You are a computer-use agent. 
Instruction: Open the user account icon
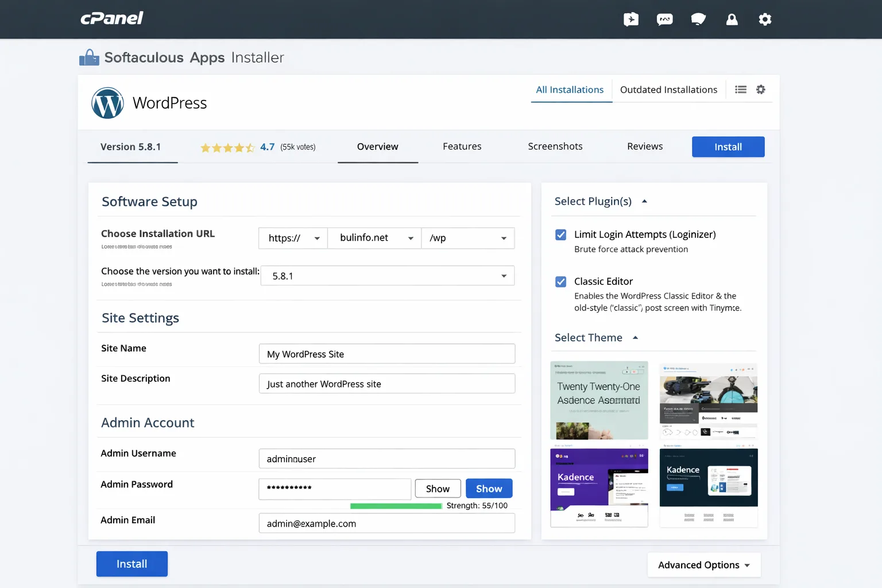pyautogui.click(x=732, y=20)
